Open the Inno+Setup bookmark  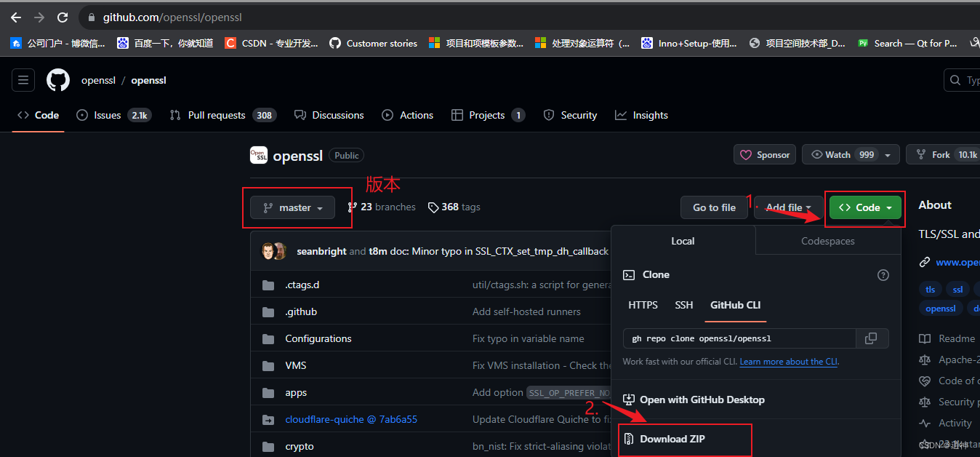[x=689, y=43]
